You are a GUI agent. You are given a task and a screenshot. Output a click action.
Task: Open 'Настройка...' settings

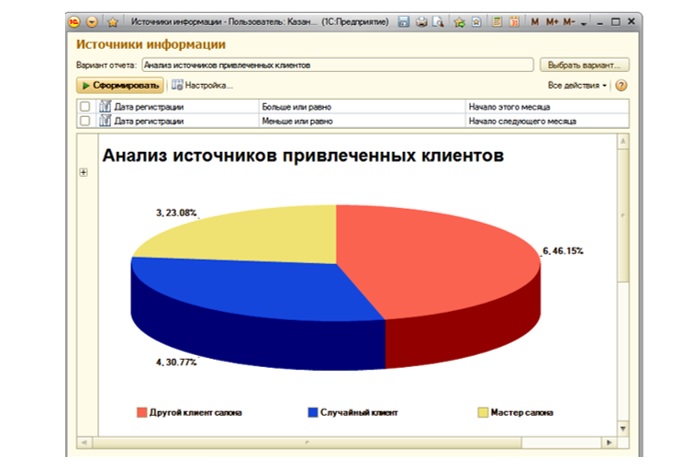coord(202,85)
